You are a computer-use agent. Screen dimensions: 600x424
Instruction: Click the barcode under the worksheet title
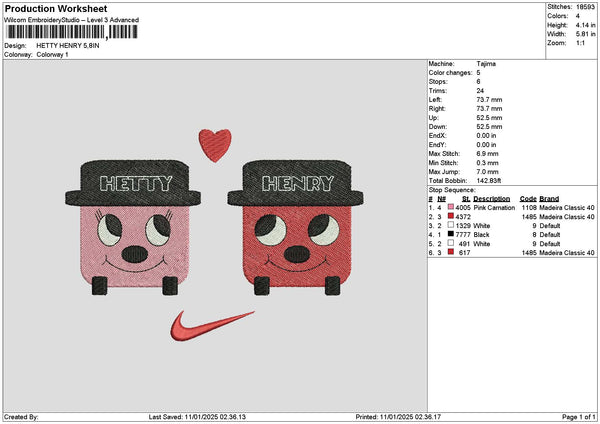pyautogui.click(x=71, y=32)
